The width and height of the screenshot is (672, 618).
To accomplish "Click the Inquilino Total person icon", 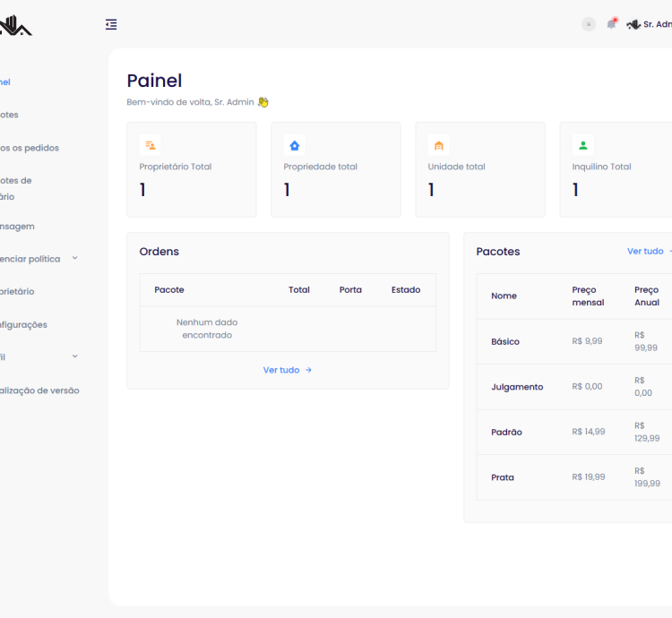I will [582, 145].
